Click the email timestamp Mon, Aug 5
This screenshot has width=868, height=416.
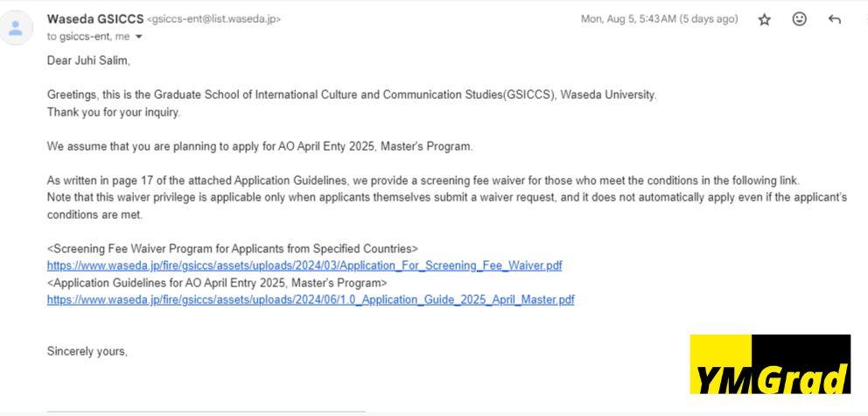(x=659, y=19)
